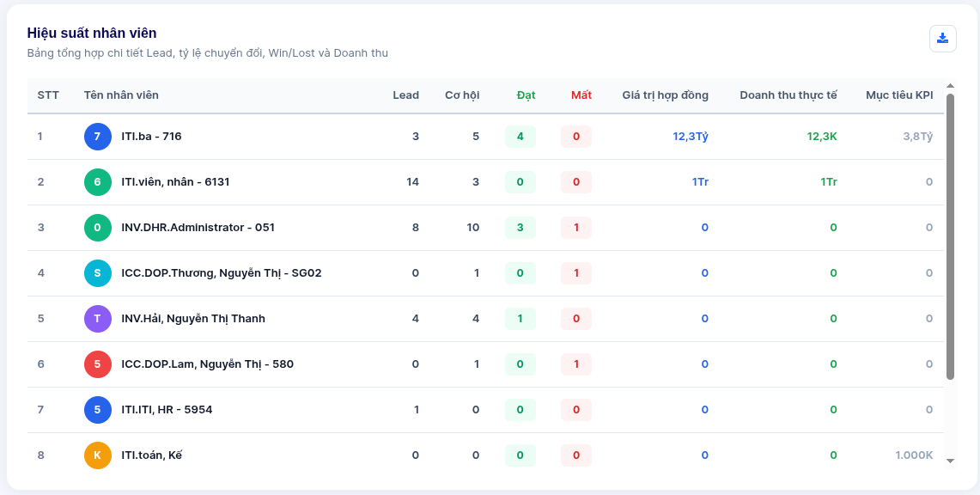Click the orange K avatar for ITI.toán, Kế
Image resolution: width=980 pixels, height=495 pixels.
pyautogui.click(x=98, y=455)
